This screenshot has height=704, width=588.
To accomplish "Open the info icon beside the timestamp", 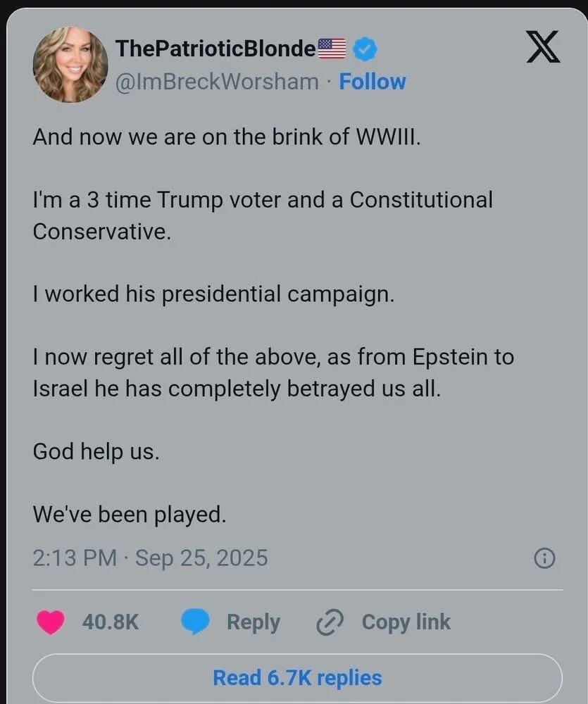I will coord(544,559).
